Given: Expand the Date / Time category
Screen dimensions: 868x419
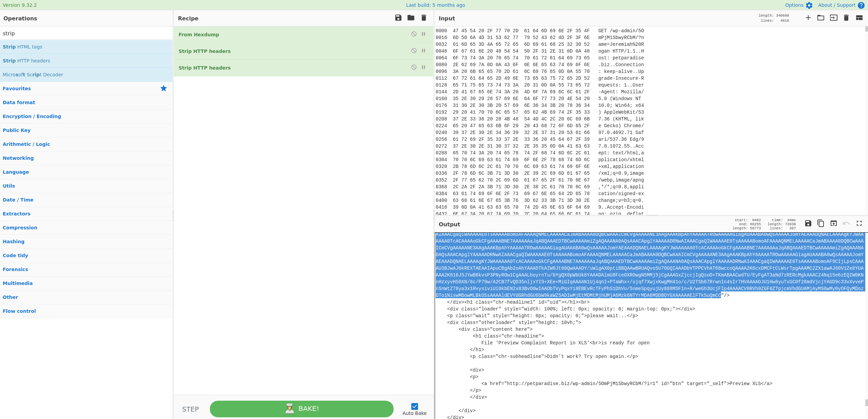Looking at the screenshot, I should click(x=86, y=200).
